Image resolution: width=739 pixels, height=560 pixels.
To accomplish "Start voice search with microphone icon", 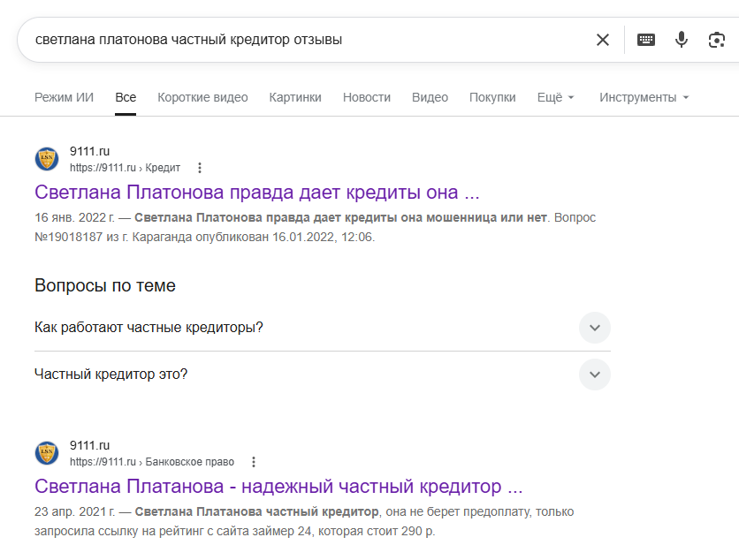I will [681, 40].
